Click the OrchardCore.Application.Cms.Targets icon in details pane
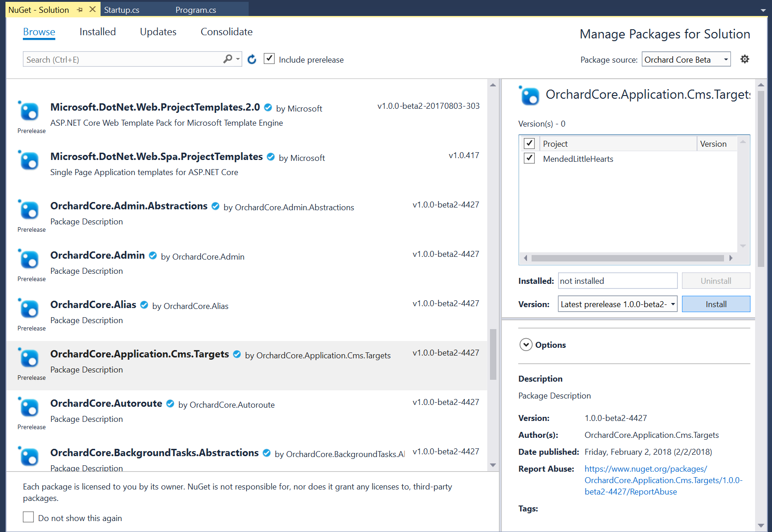 pyautogui.click(x=529, y=96)
